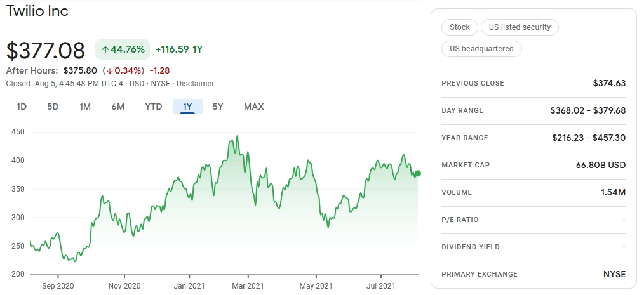The image size is (644, 295).
Task: Click the 300 y-axis label
Action: click(18, 218)
